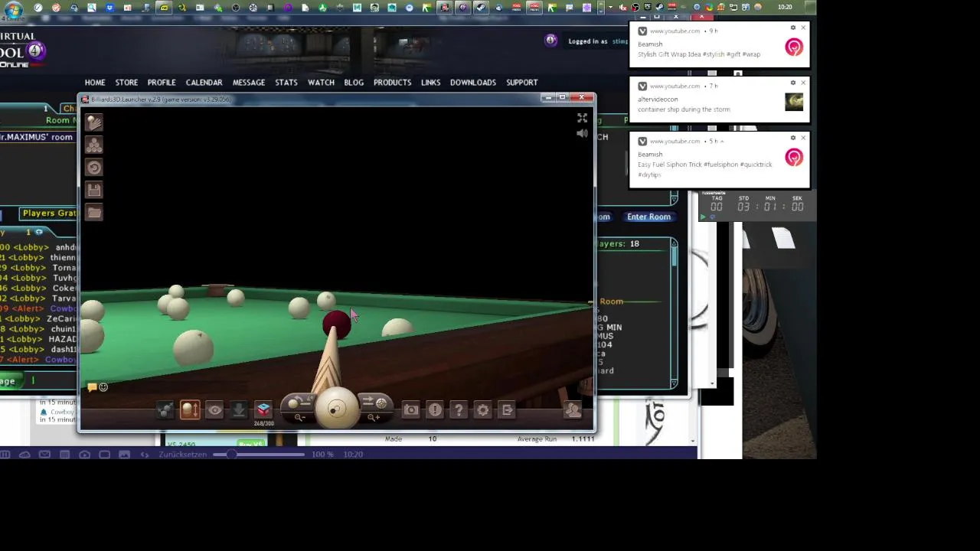Open the DOWNLOADS page
Viewport: 980px width, 551px height.
coord(473,83)
